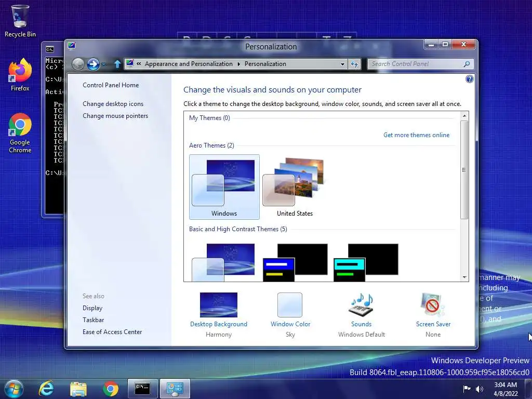This screenshot has height=399, width=532.
Task: Click the Desktop Background text link
Action: pos(219,324)
